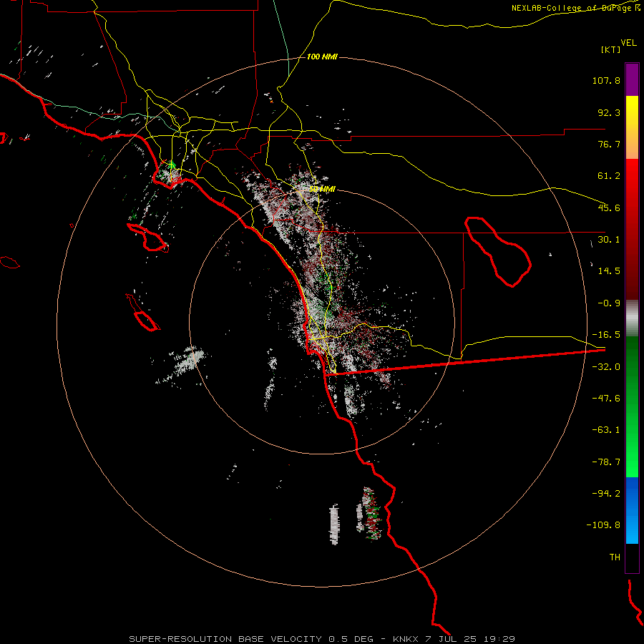This screenshot has height=644, width=644.
Task: Click the 76.7 velocity scale value
Action: 609,144
